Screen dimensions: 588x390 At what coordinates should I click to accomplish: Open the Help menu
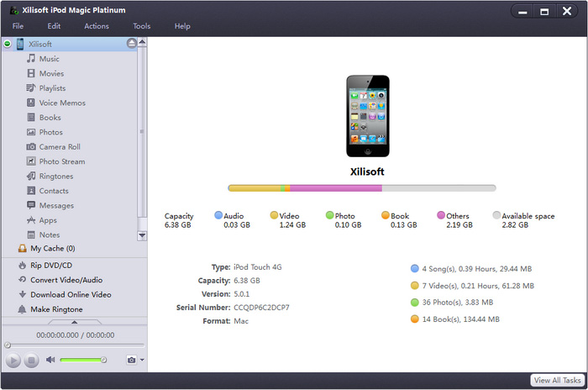tap(182, 26)
